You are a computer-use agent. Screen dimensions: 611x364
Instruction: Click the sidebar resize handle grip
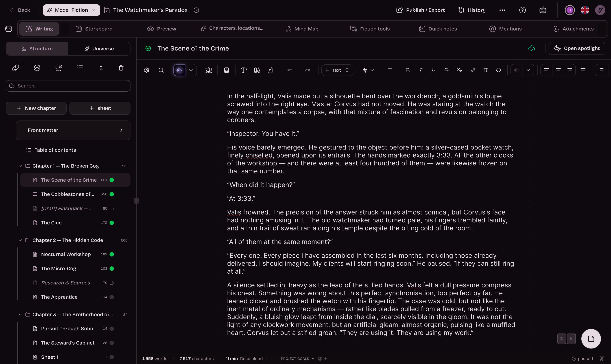(x=136, y=201)
